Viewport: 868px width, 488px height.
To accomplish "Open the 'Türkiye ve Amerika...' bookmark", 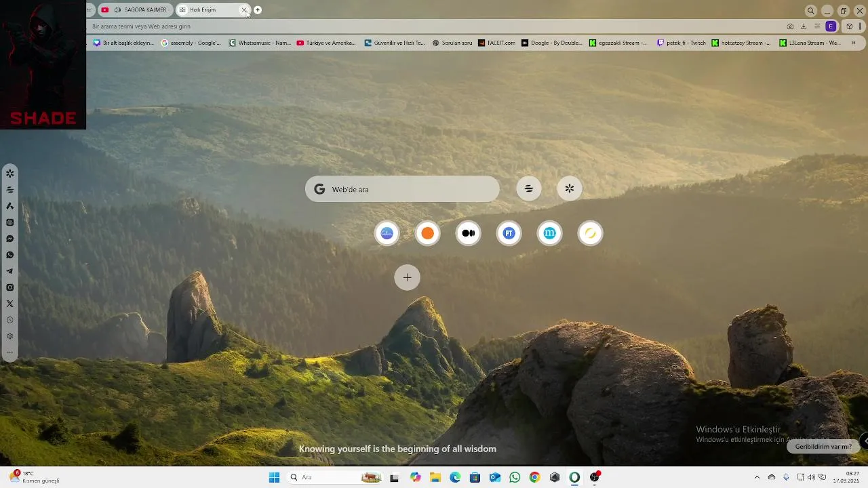I will tap(327, 43).
